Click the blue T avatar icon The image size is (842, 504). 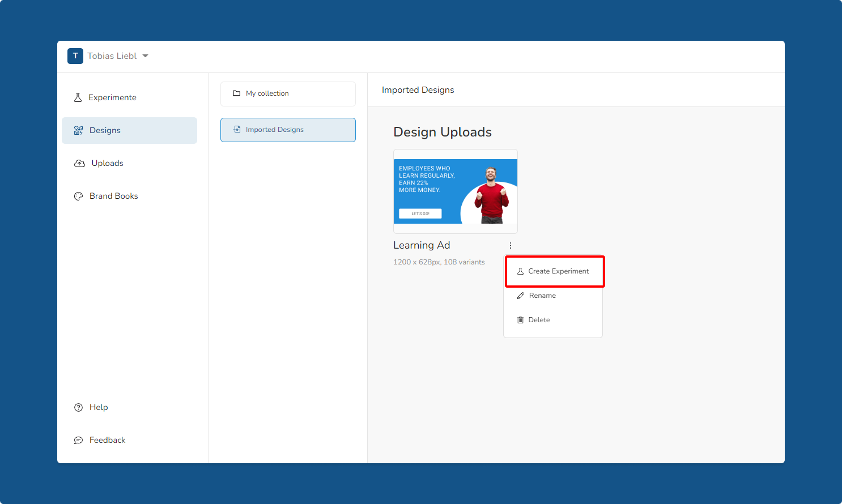click(x=75, y=56)
